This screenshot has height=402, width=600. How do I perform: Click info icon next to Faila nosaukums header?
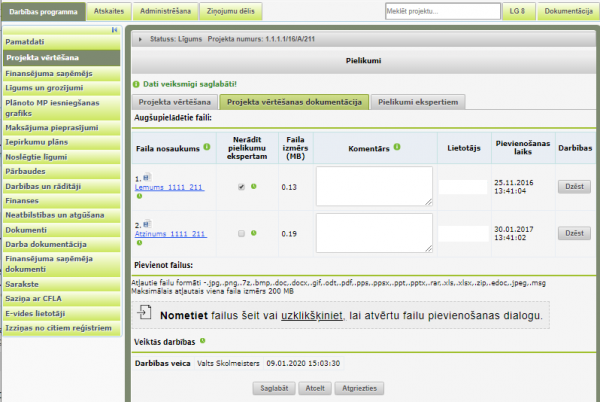point(207,147)
